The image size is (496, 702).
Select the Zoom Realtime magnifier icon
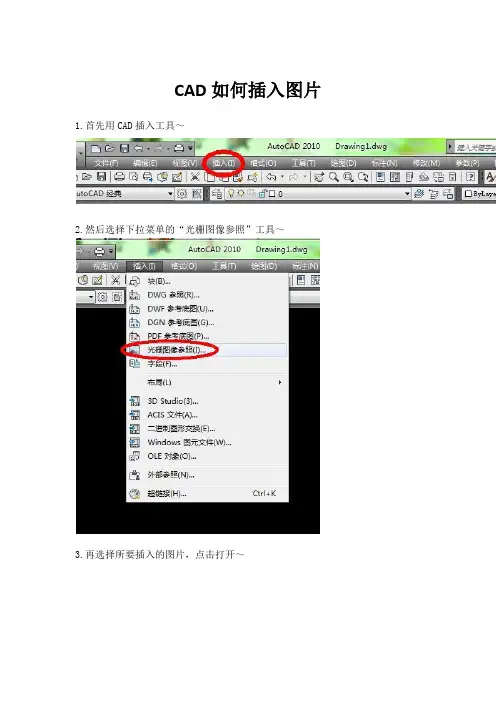tap(334, 177)
